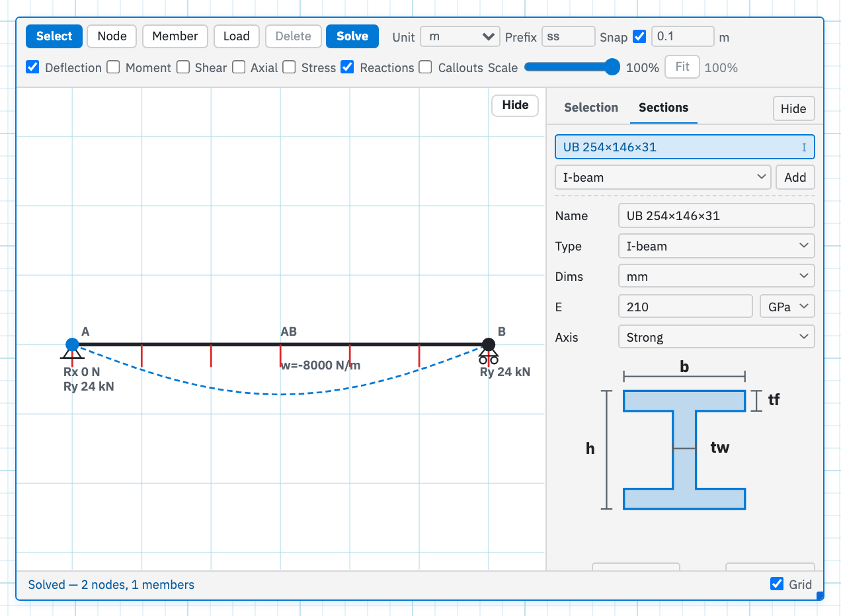The width and height of the screenshot is (841, 616).
Task: Enable the Callouts checkbox
Action: pyautogui.click(x=426, y=67)
